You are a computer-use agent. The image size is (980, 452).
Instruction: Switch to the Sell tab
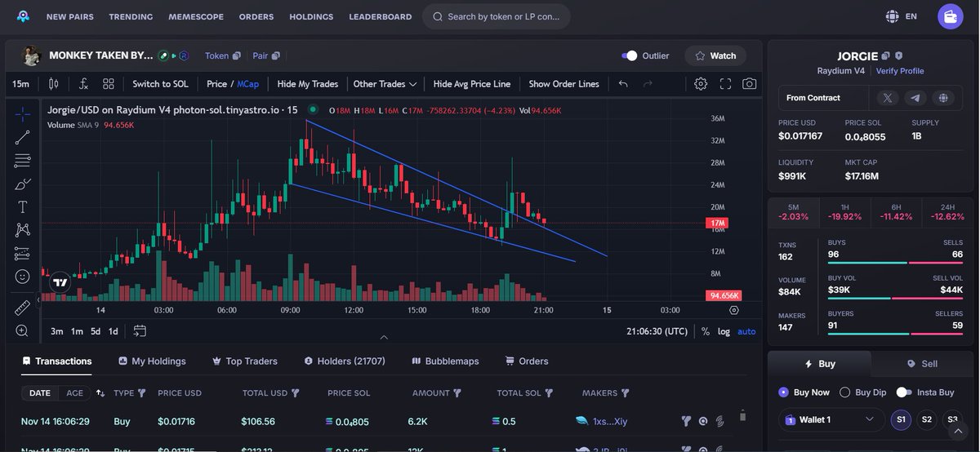point(923,364)
